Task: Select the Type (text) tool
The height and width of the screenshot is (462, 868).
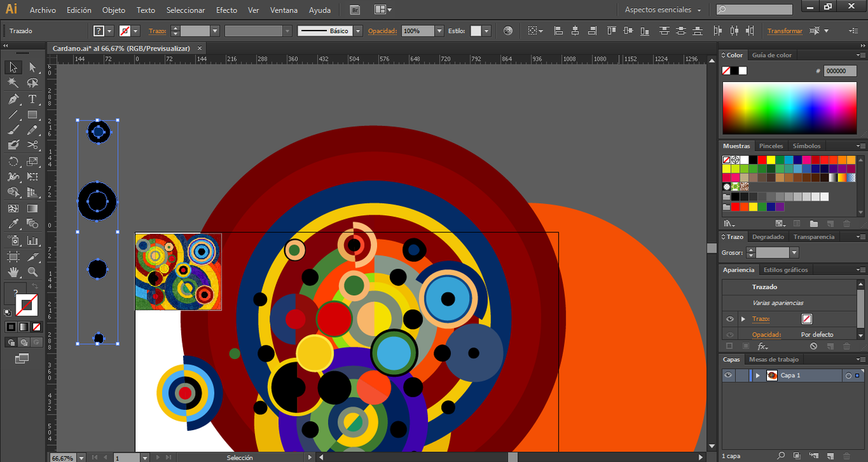Action: [32, 99]
